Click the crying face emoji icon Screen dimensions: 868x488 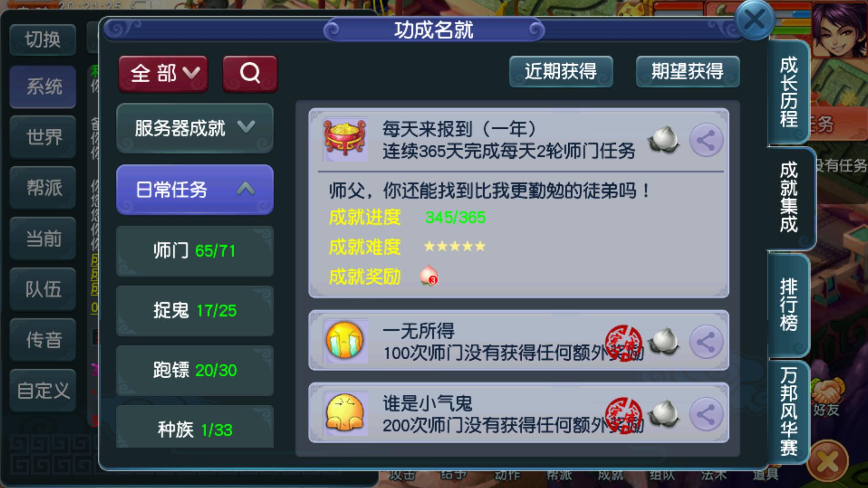(345, 340)
